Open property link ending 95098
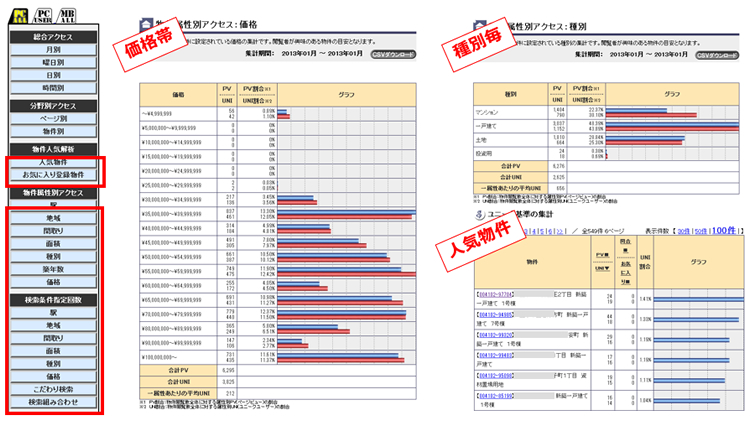 (496, 376)
